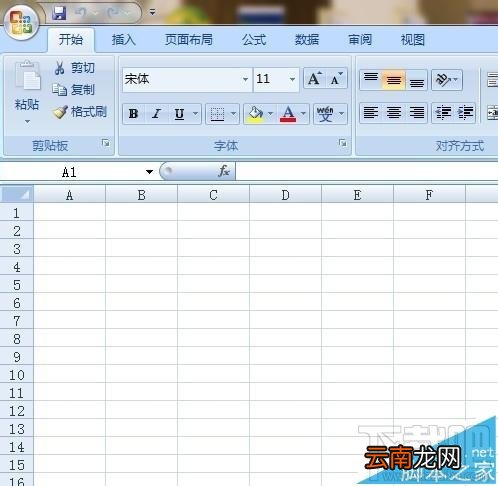Redo the last action
498x486 pixels.
click(x=113, y=13)
